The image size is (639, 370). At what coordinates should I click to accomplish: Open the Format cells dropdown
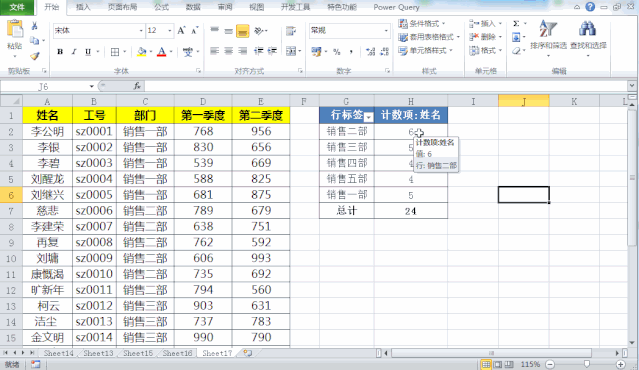point(485,51)
